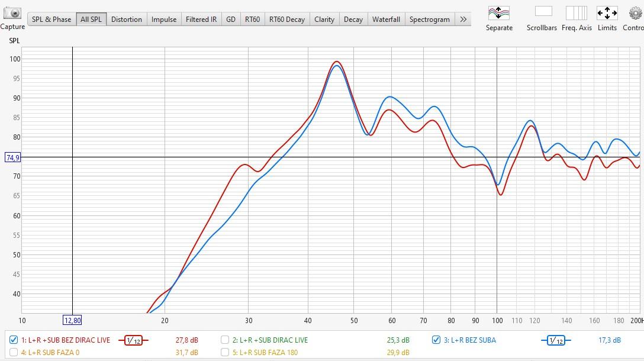Viewport: 644px width, 361px height.
Task: Click the Freq. Axis icon
Action: [576, 13]
